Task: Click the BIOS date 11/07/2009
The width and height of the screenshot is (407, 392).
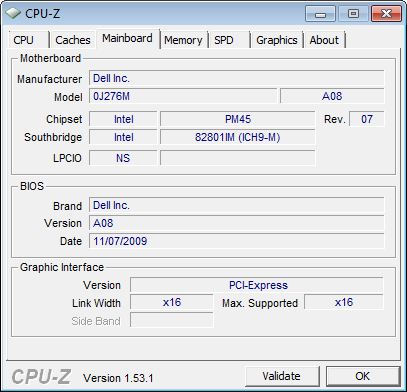Action: [x=237, y=241]
